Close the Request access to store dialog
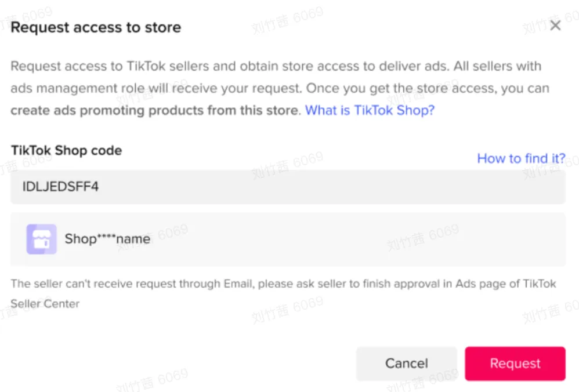 click(x=555, y=26)
